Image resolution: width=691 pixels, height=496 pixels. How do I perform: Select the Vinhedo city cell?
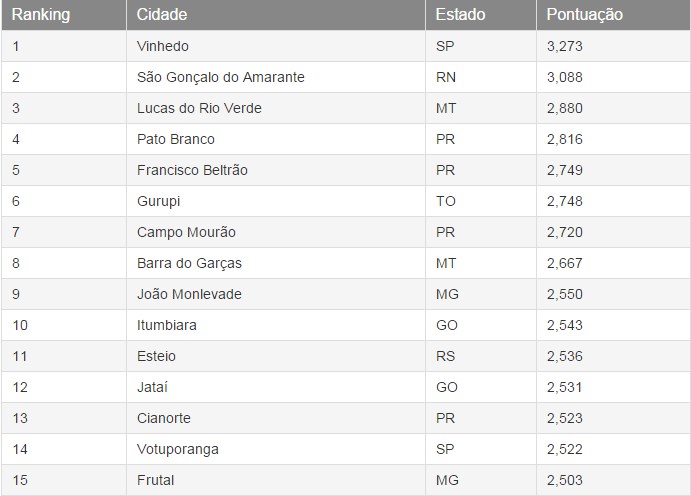pyautogui.click(x=276, y=46)
